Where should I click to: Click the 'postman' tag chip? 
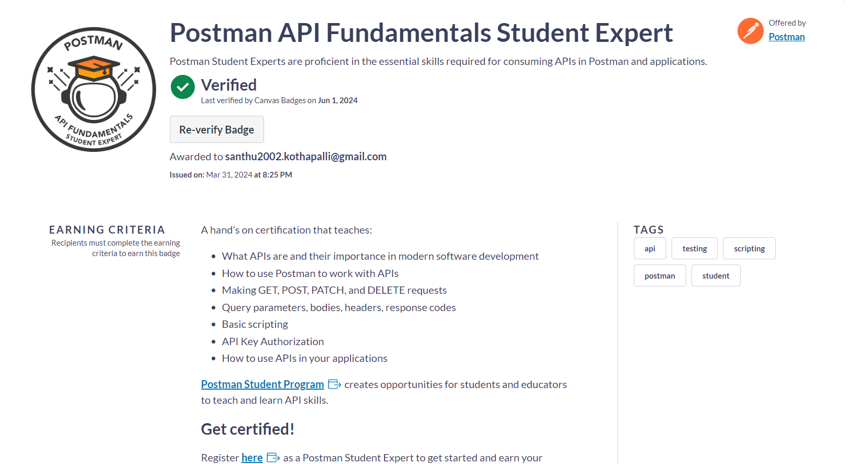[x=660, y=276]
